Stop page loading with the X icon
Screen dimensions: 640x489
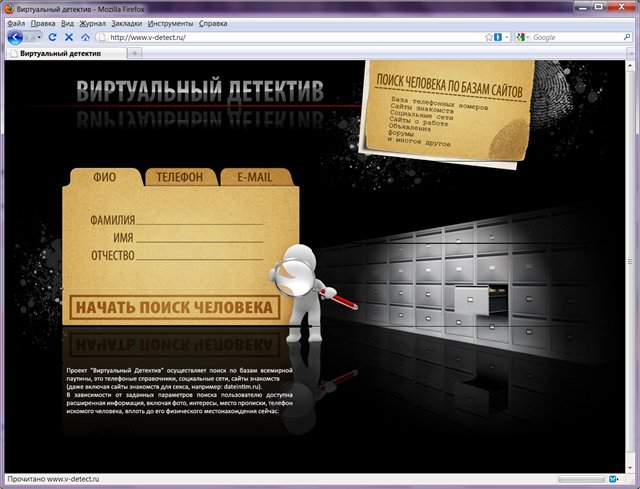point(69,37)
